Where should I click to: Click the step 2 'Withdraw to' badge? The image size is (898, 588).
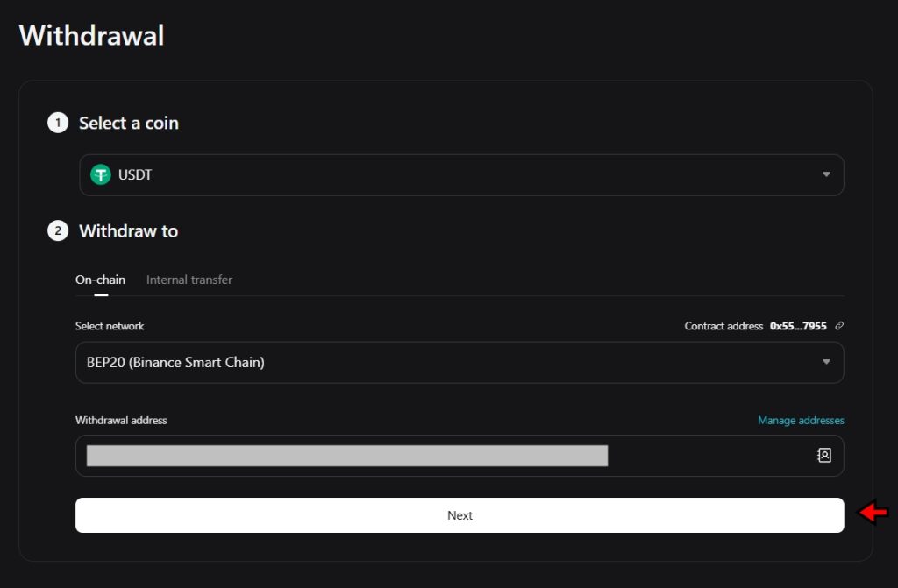[58, 230]
